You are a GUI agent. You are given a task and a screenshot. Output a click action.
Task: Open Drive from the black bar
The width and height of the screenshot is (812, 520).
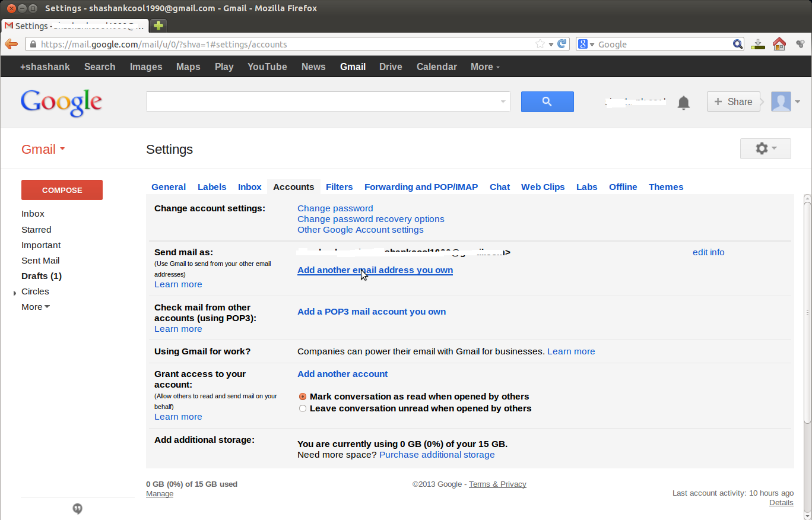[391, 67]
